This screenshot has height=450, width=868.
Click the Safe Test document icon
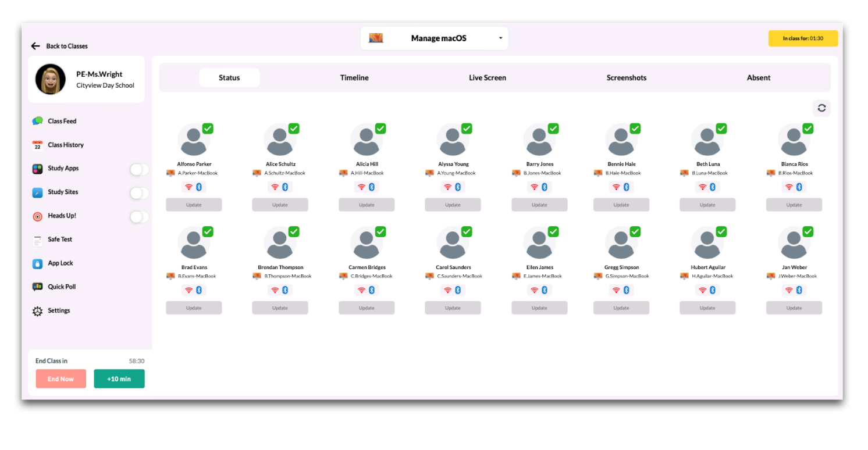38,240
